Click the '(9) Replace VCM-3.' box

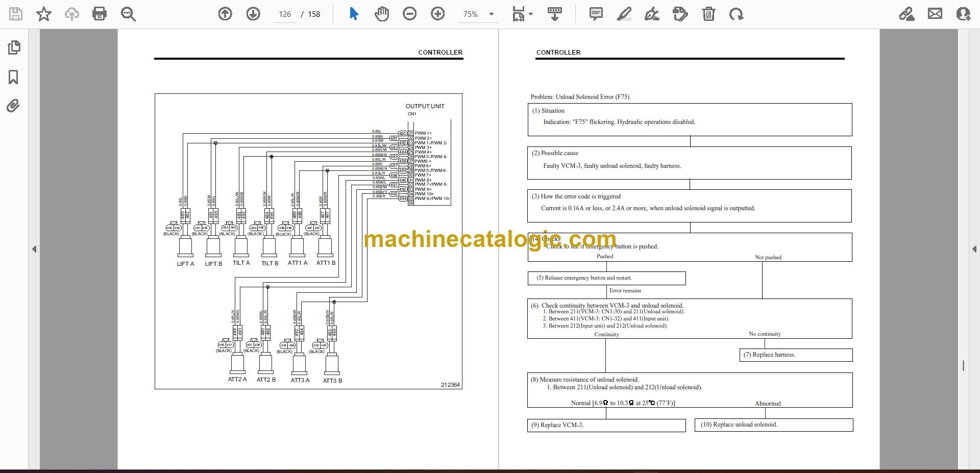coord(606,425)
